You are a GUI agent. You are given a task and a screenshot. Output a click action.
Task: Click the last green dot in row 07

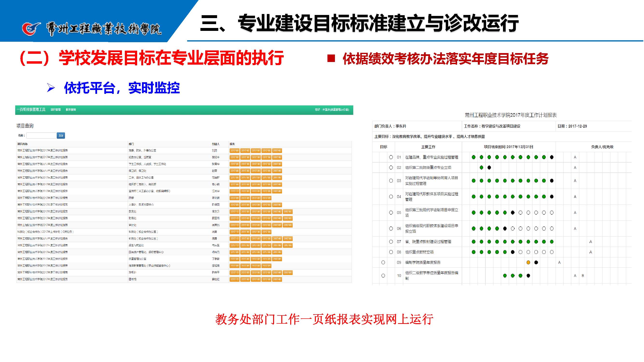[552, 242]
